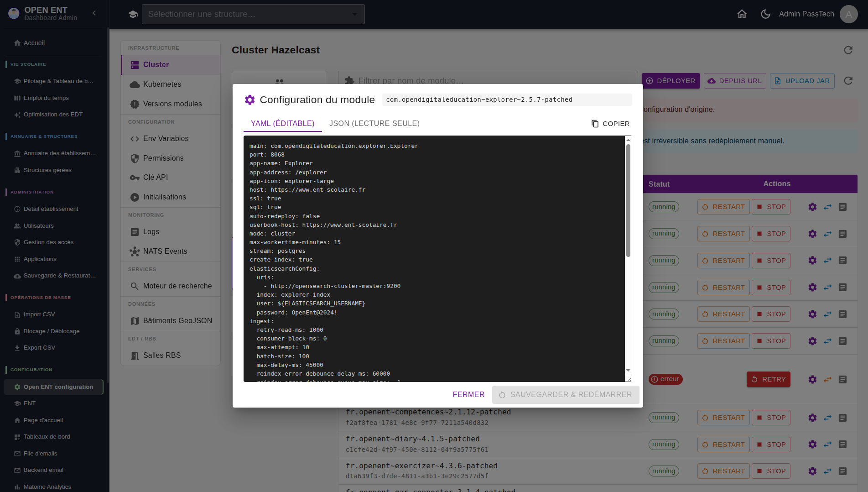868x492 pixels.
Task: Select Cluster in infrastructure menu
Action: click(171, 65)
